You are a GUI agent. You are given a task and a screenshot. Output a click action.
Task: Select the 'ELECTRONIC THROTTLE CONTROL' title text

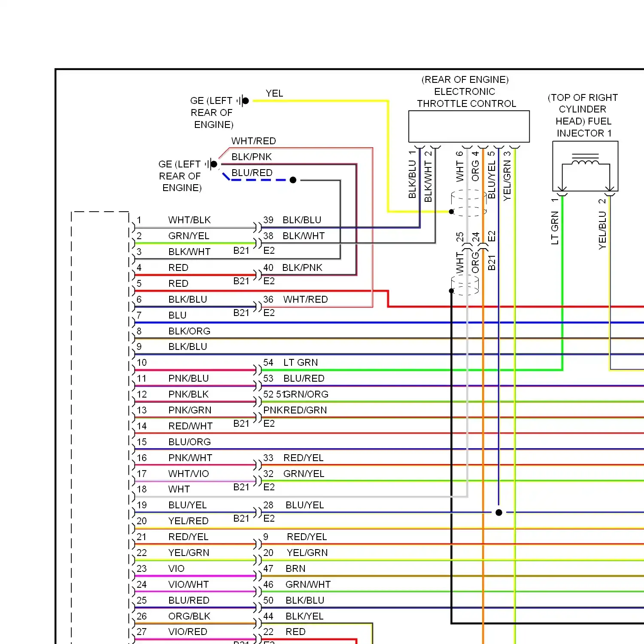point(466,97)
